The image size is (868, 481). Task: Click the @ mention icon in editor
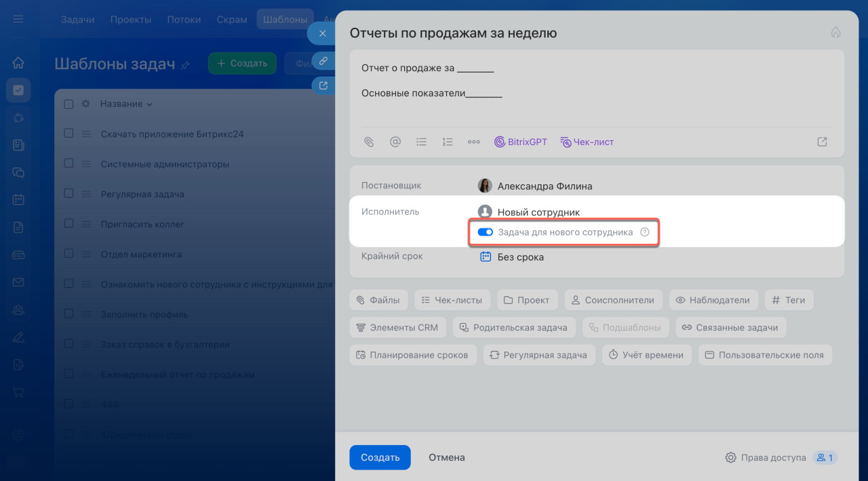point(395,142)
